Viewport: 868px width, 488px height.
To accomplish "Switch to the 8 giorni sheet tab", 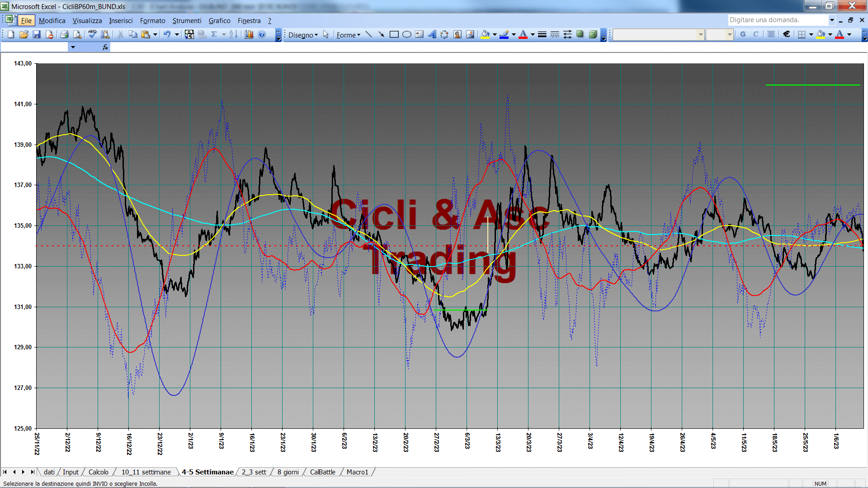I will click(288, 472).
